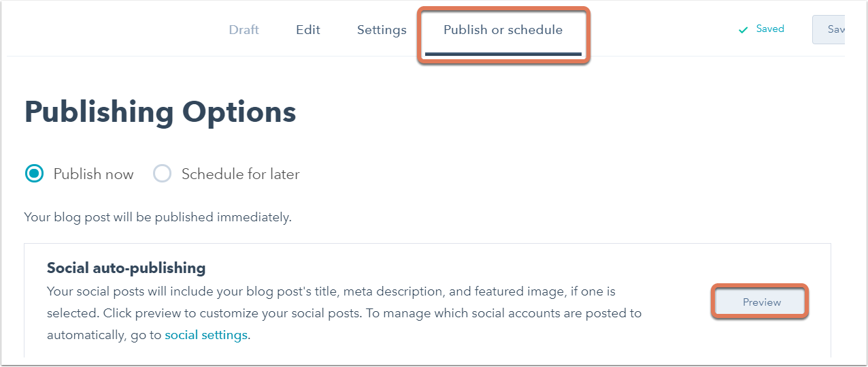
Task: Click the partially visible Save button
Action: pyautogui.click(x=830, y=30)
